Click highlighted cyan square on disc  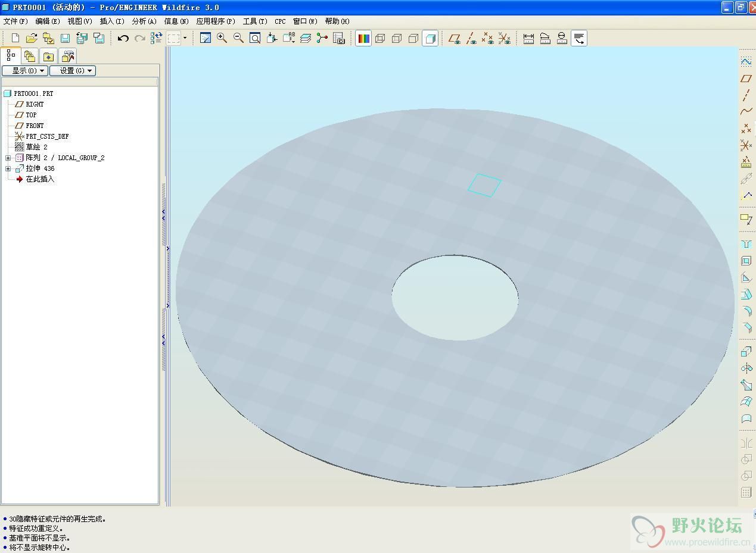tap(484, 185)
